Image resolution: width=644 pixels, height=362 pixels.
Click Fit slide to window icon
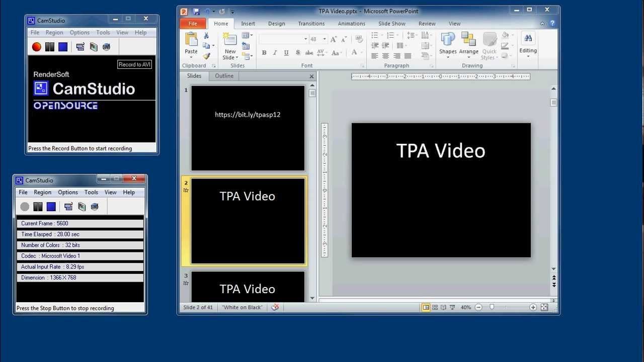click(544, 307)
